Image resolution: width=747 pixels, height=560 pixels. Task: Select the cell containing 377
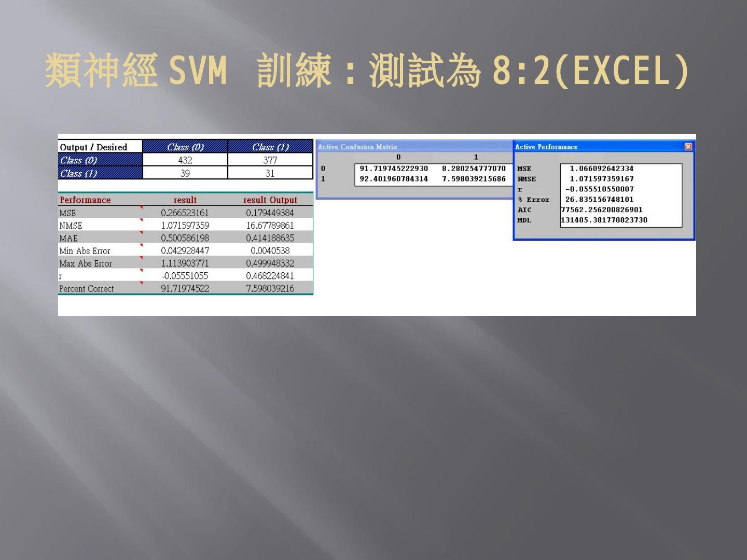click(x=270, y=160)
